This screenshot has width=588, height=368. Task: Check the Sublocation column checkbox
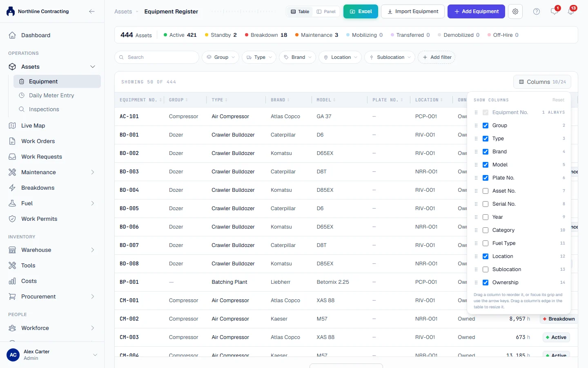click(x=486, y=269)
